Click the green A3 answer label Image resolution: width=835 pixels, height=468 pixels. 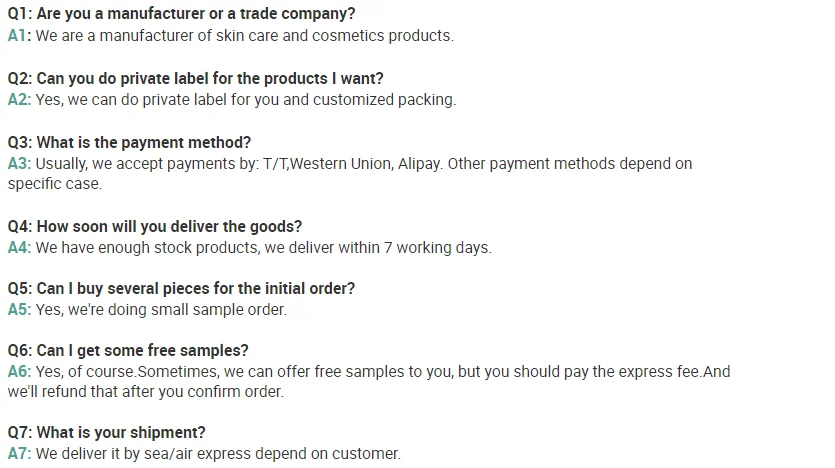(x=19, y=163)
